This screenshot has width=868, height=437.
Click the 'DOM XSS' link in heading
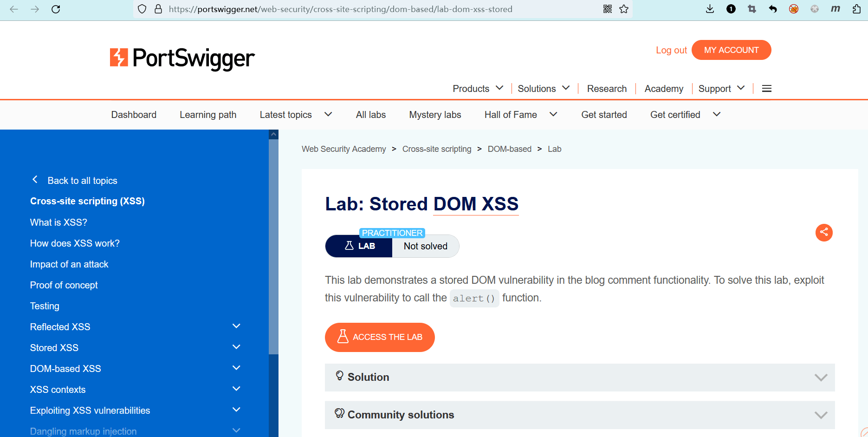tap(476, 204)
